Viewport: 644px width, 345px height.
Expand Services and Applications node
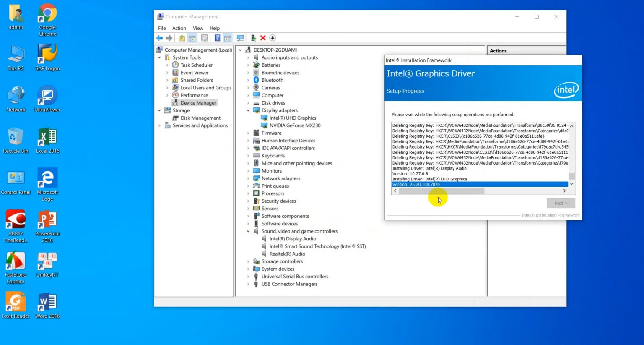click(159, 125)
